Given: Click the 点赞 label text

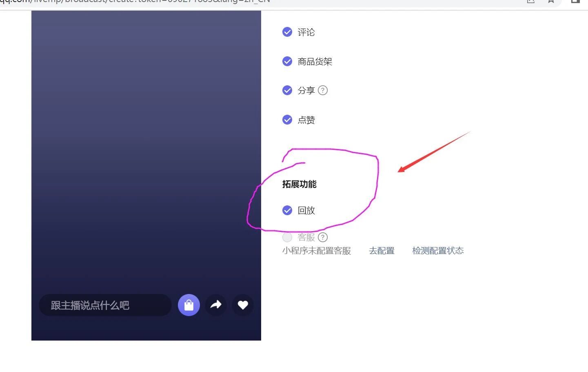Looking at the screenshot, I should click(x=306, y=120).
